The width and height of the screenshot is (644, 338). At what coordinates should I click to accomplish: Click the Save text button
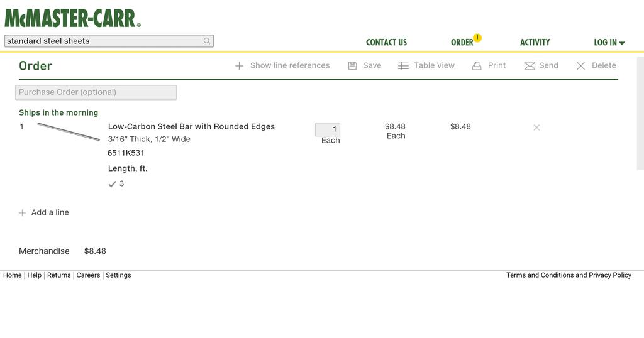coord(372,65)
